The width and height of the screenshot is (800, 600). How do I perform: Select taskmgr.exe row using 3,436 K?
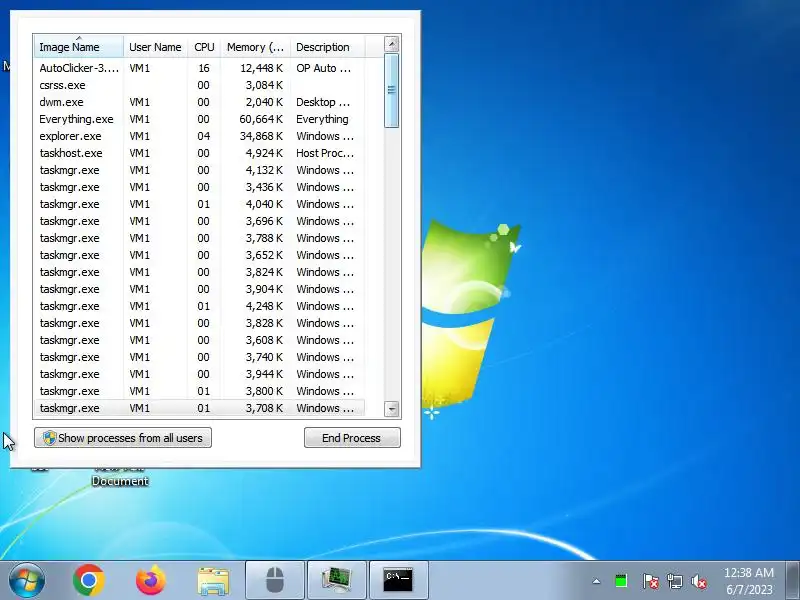(x=199, y=187)
